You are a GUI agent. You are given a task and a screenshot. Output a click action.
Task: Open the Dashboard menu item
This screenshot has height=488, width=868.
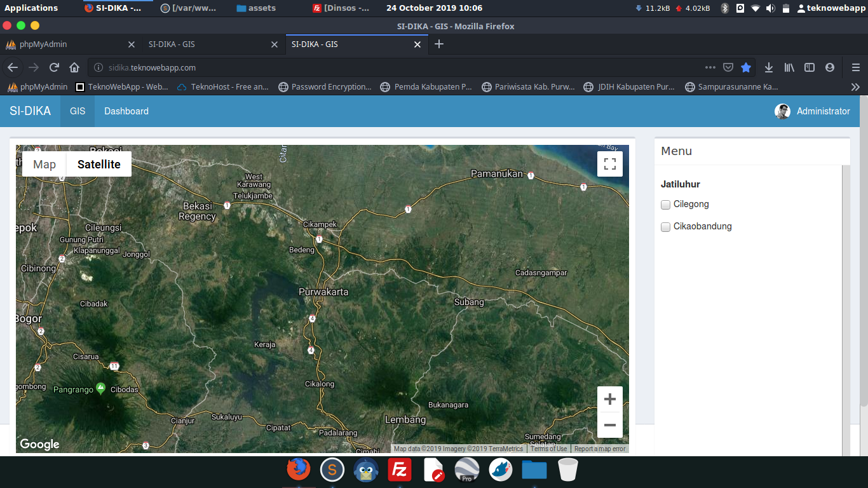pos(126,111)
